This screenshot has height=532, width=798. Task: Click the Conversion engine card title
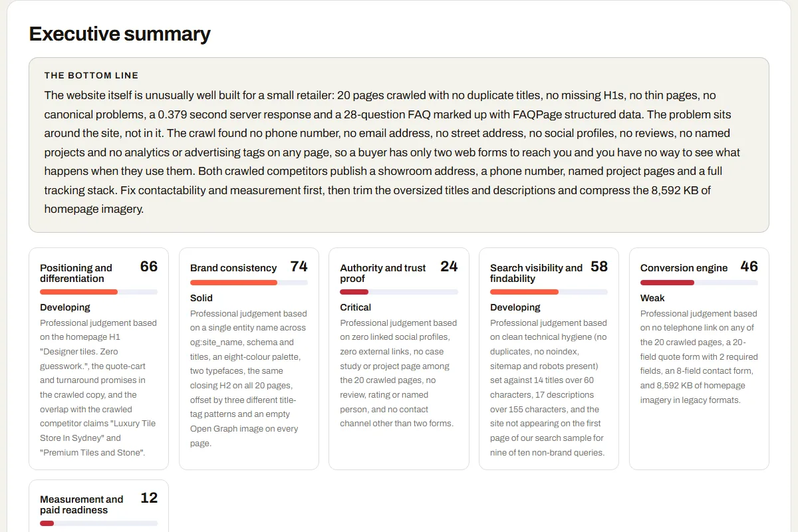684,268
